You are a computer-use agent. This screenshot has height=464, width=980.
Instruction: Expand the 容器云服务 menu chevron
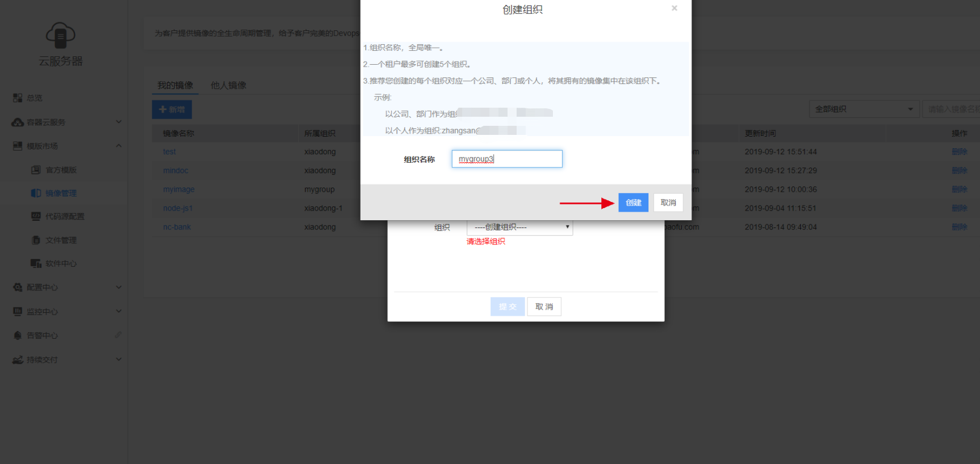[119, 122]
